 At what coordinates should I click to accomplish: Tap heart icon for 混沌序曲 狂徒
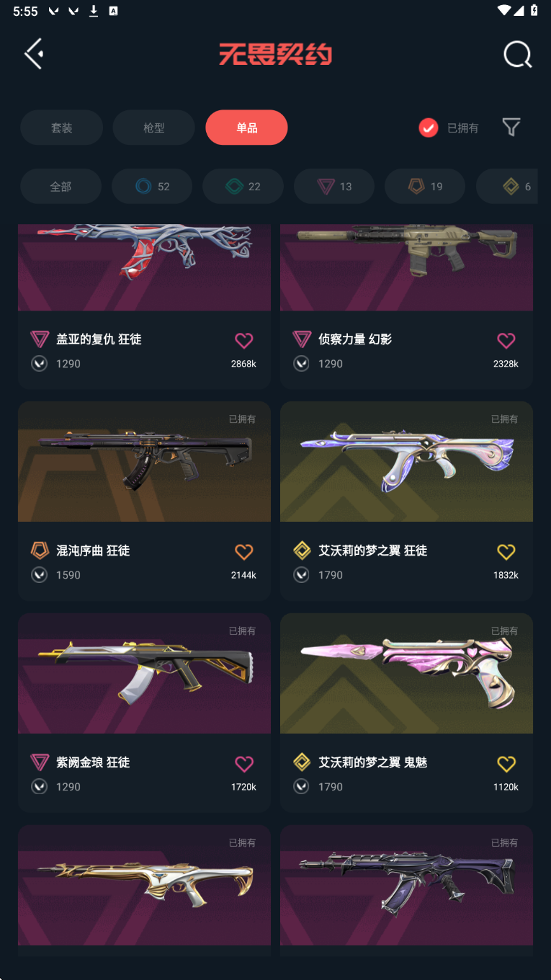click(x=244, y=552)
